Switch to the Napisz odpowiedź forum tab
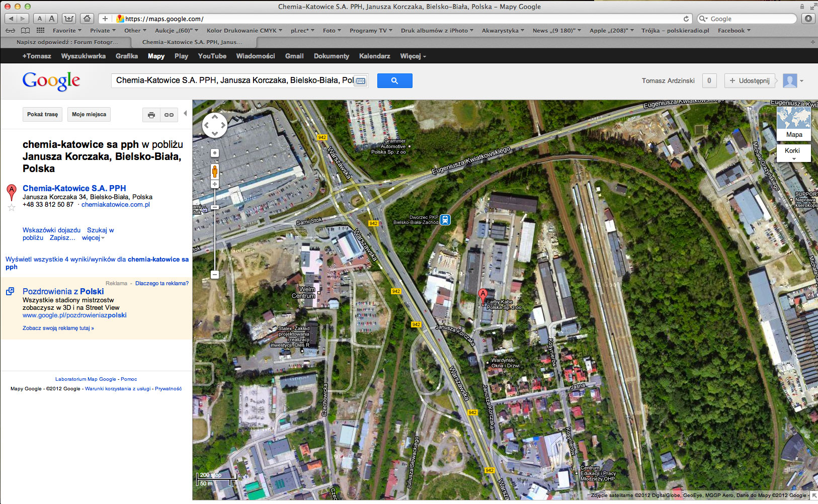 (x=67, y=42)
